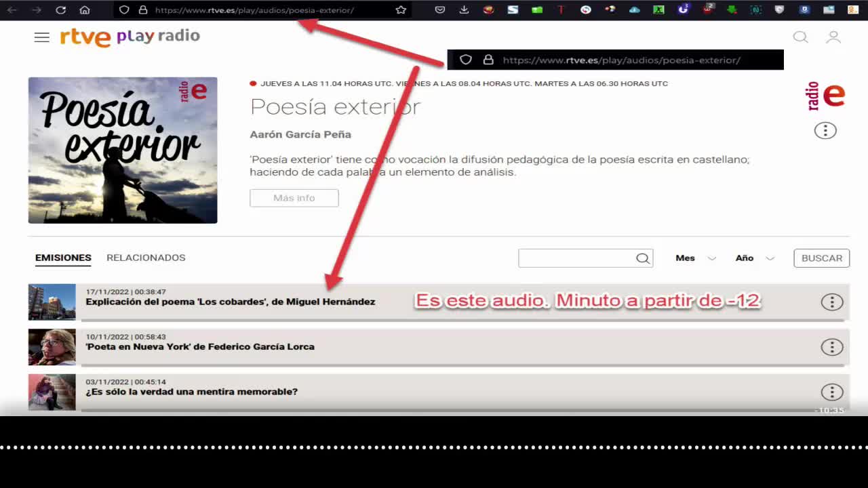Reload the page with the refresh icon
This screenshot has height=488, width=868.
pos(60,10)
